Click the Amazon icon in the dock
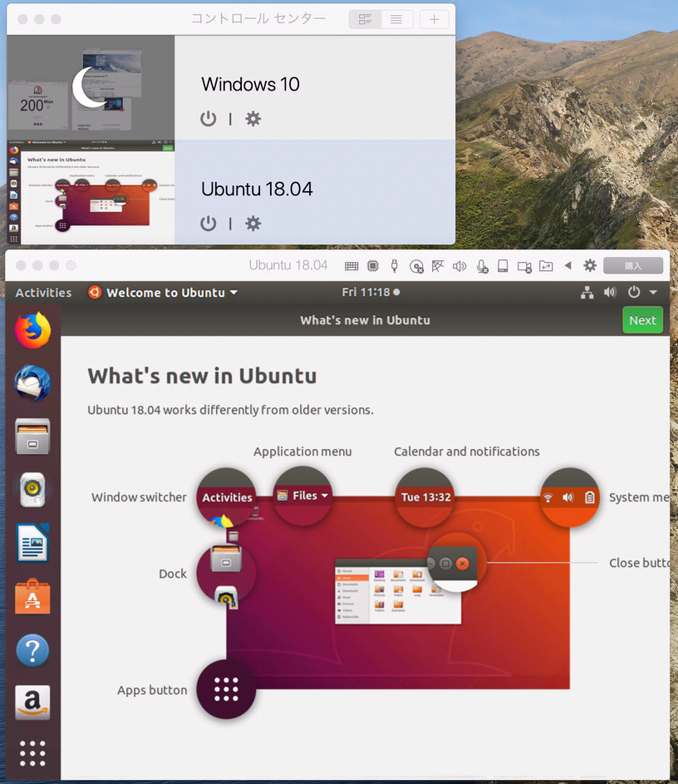This screenshot has width=678, height=784. 32,703
